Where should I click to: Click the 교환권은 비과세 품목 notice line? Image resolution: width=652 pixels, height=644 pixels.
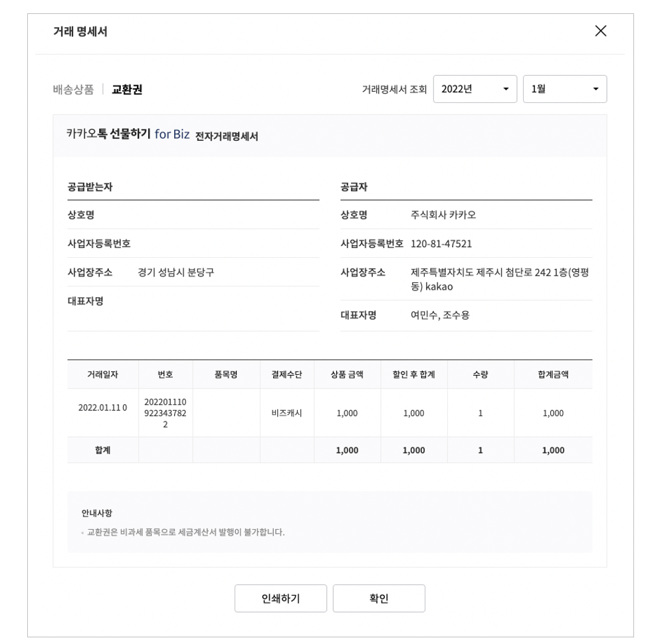click(x=185, y=532)
